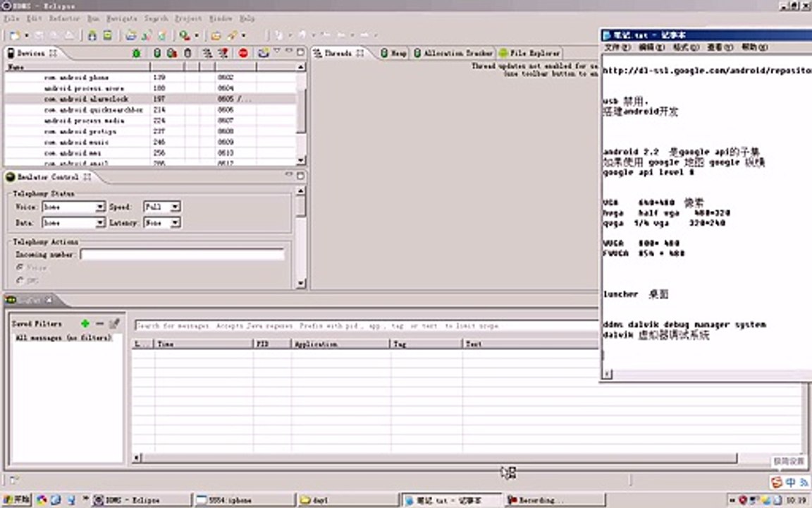Maximize the Emulator Control panel
812x508 pixels.
[x=300, y=176]
